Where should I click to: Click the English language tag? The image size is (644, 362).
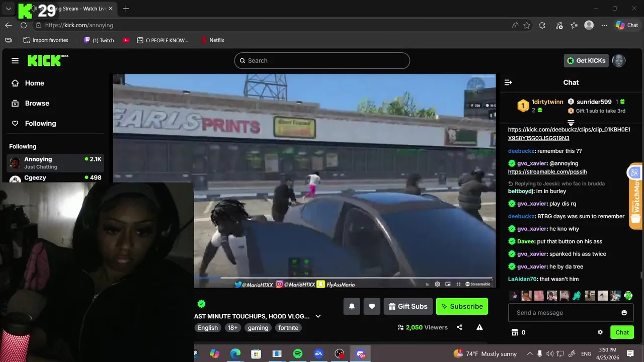point(208,328)
